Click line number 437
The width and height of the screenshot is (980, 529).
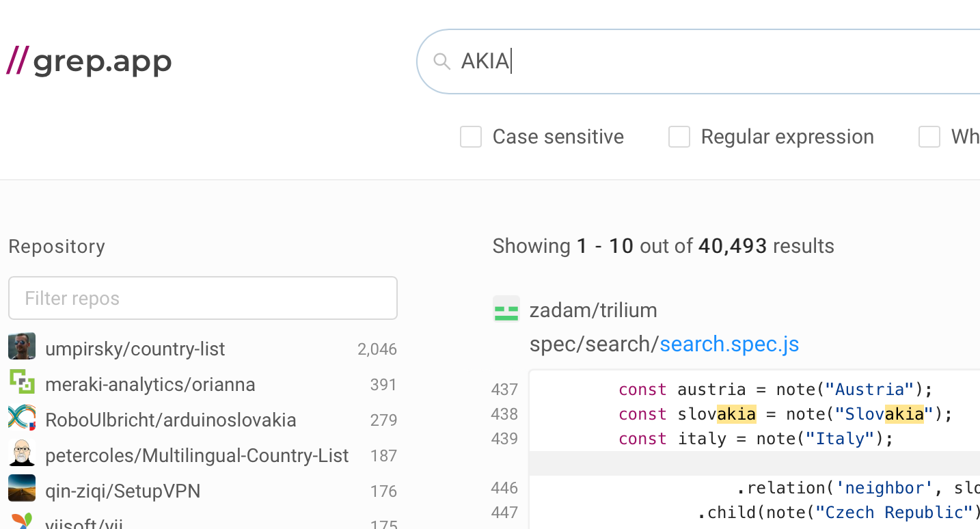(504, 390)
